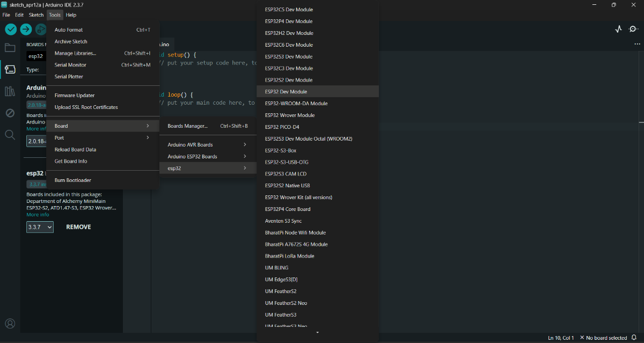Open esp32 version 3.3.7 dropdown

click(x=40, y=227)
